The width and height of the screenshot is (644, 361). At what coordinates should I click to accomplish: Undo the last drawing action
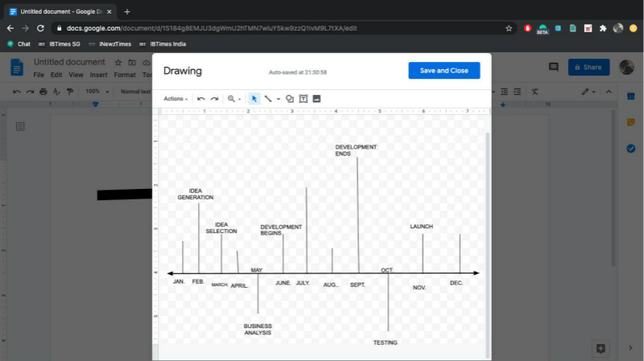point(201,99)
